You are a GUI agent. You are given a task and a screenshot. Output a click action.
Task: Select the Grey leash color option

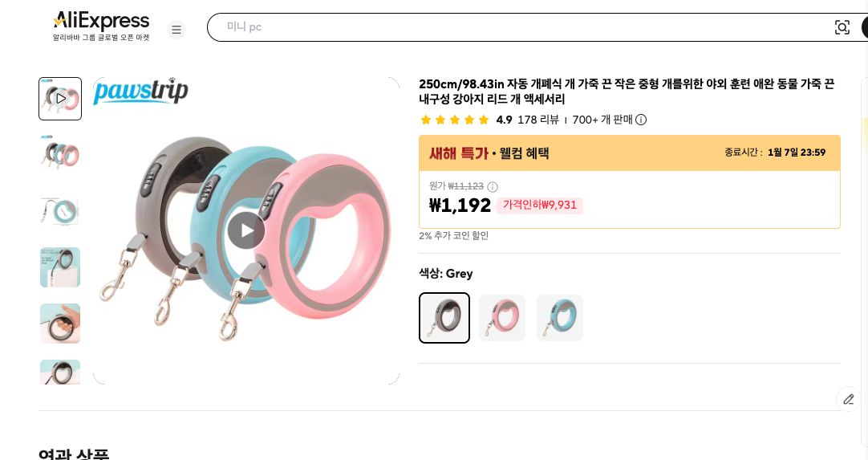coord(444,318)
